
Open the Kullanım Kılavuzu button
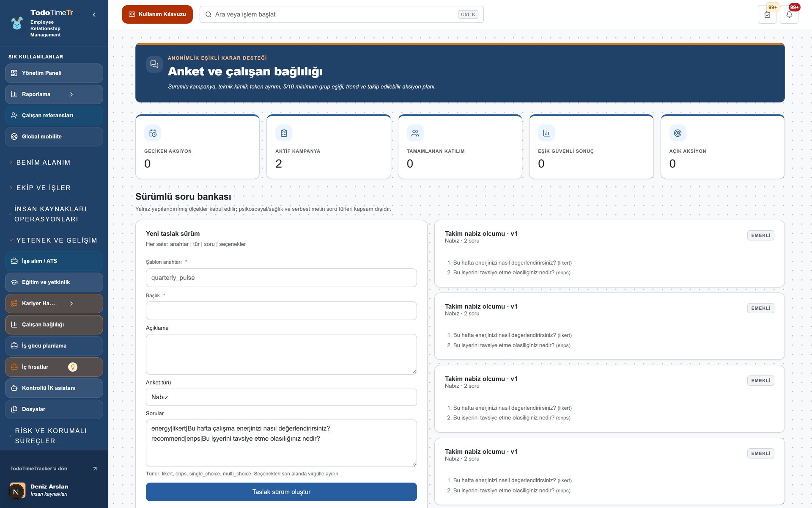(x=157, y=14)
